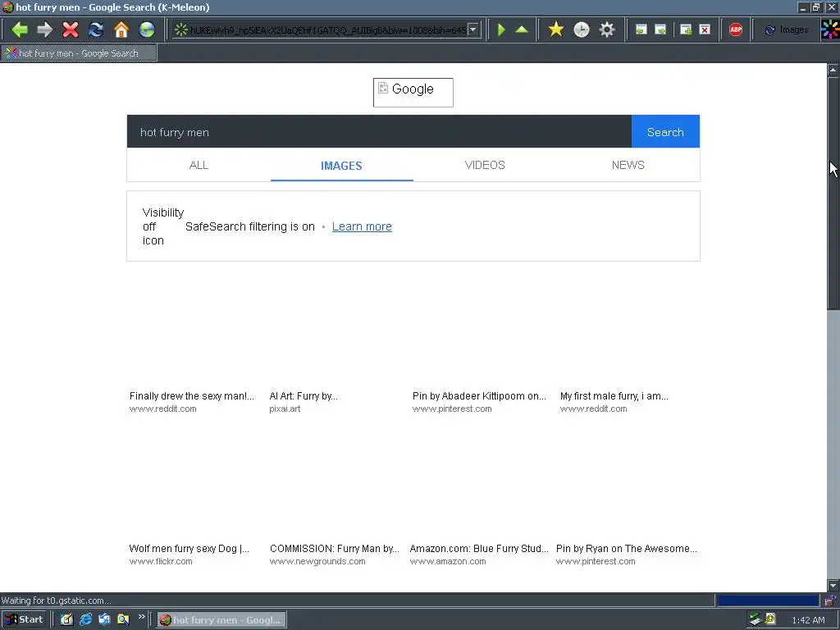840x630 pixels.
Task: Click the URL address field
Action: (328, 30)
